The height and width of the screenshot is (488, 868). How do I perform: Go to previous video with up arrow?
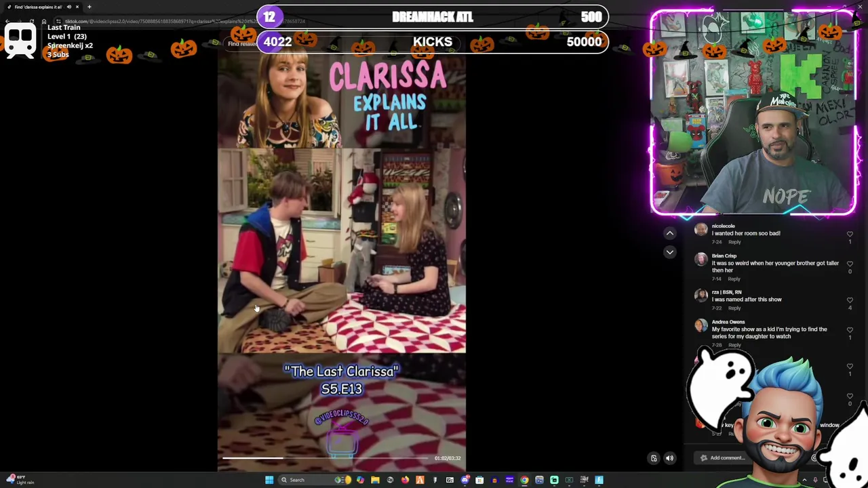[x=669, y=233]
